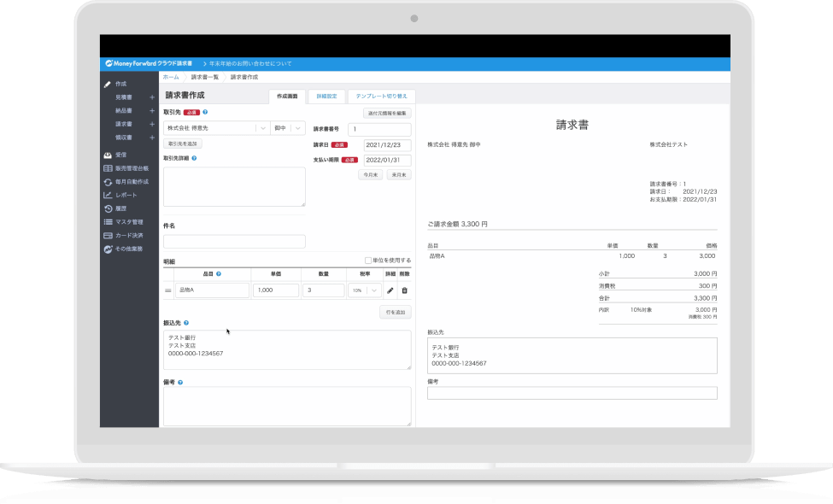This screenshot has height=504, width=833.
Task: Click the 今月末 button
Action: click(370, 175)
